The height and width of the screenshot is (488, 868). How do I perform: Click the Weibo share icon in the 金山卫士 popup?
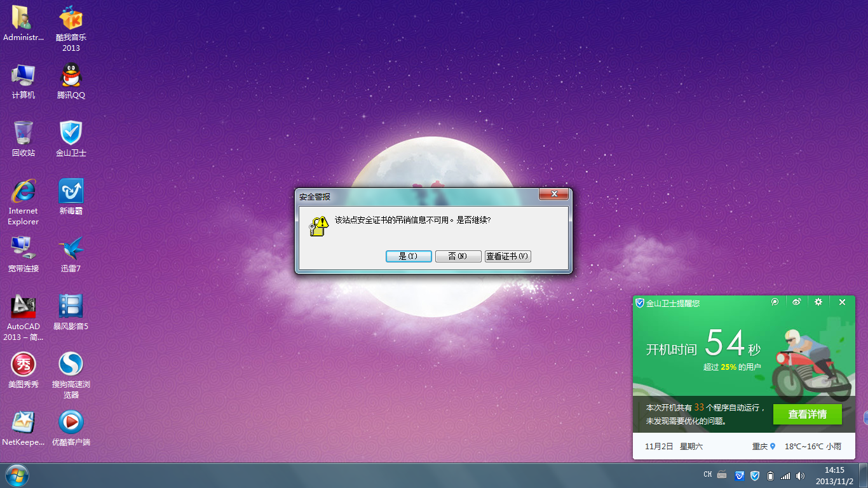click(797, 302)
